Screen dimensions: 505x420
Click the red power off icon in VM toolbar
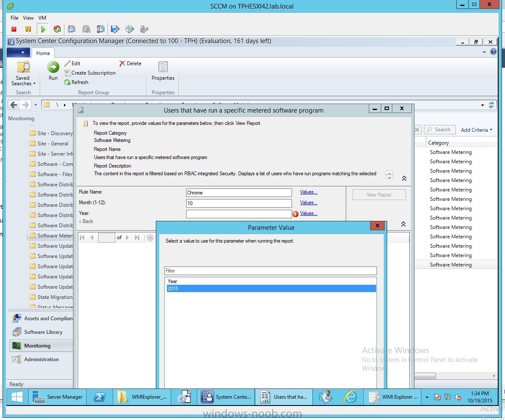pos(14,29)
